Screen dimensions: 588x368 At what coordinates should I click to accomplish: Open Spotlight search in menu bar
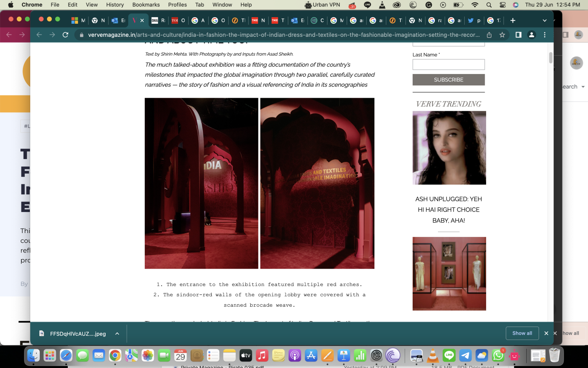489,5
